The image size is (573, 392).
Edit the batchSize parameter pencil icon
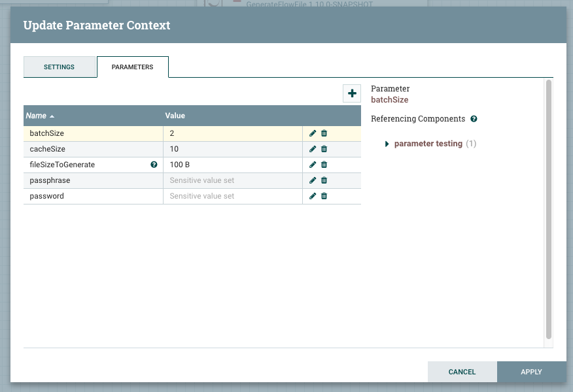[313, 133]
